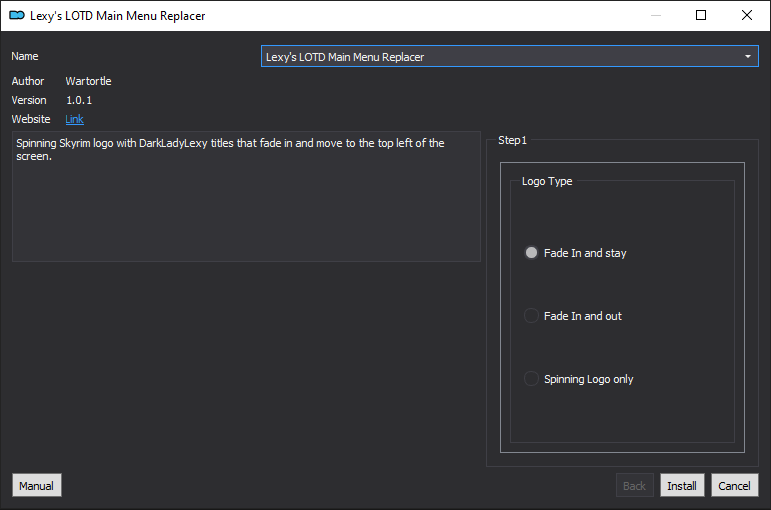Close the installer window with X
Viewport: 771px width, 510px height.
pyautogui.click(x=746, y=15)
